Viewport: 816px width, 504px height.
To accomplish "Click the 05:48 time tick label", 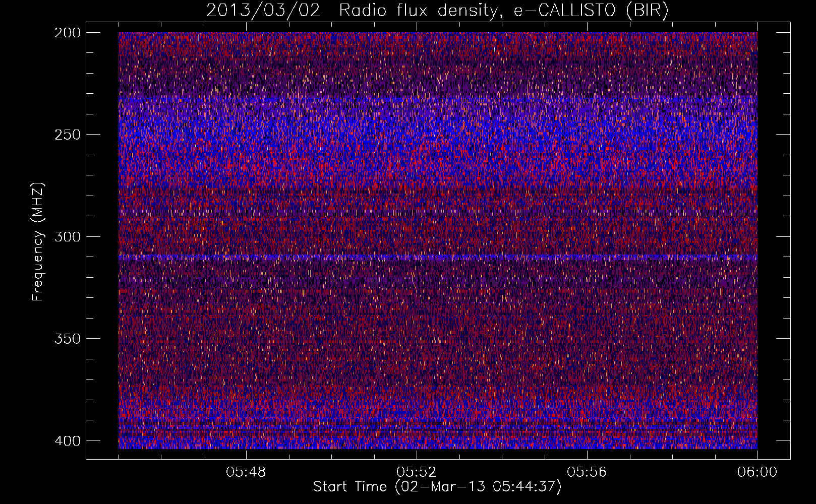I will click(246, 472).
